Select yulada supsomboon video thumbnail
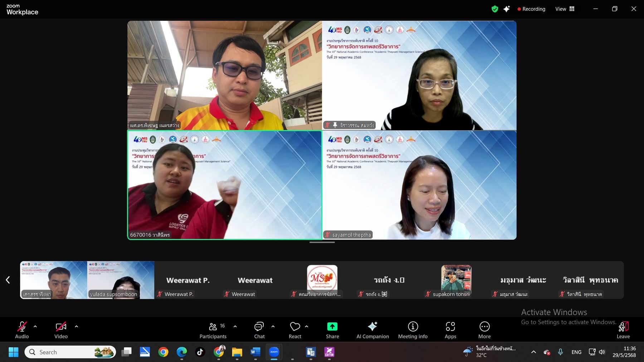 pyautogui.click(x=121, y=280)
